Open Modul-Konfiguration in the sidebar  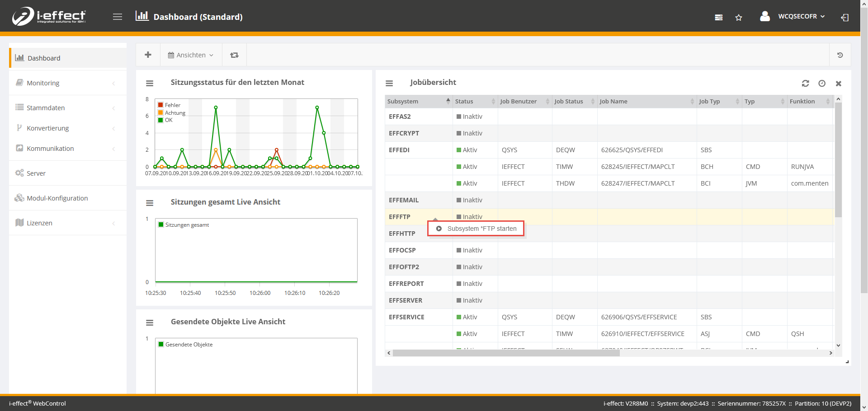[x=57, y=198]
